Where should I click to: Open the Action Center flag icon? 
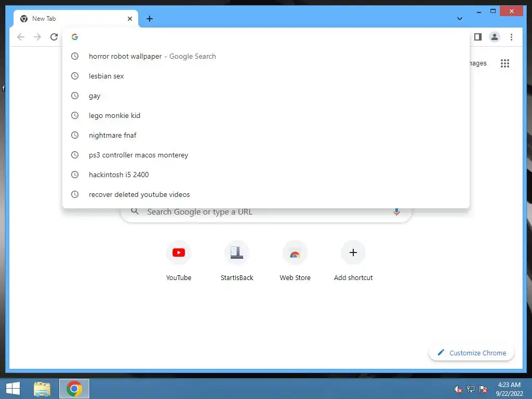[483, 389]
